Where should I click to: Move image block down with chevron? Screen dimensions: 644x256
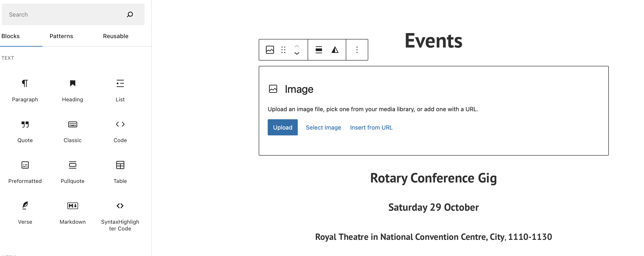tap(297, 53)
